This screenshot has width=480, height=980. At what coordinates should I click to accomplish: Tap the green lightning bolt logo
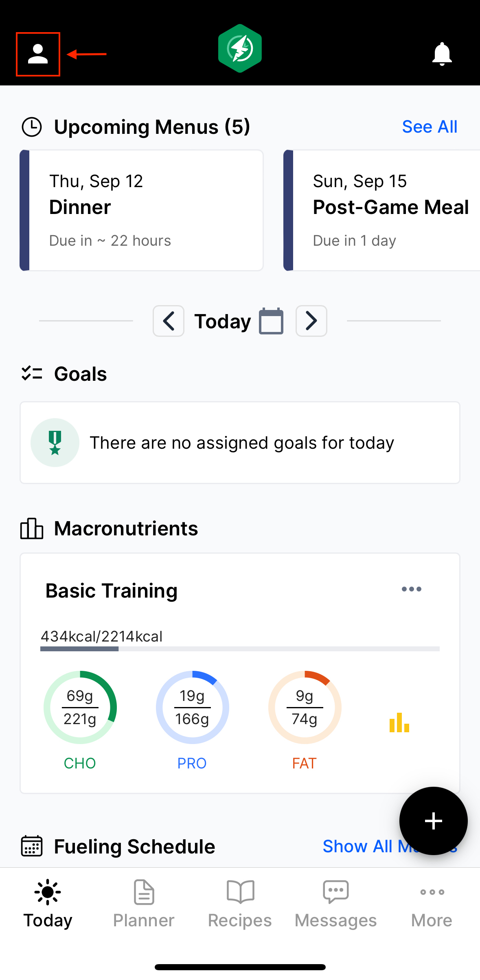[240, 48]
